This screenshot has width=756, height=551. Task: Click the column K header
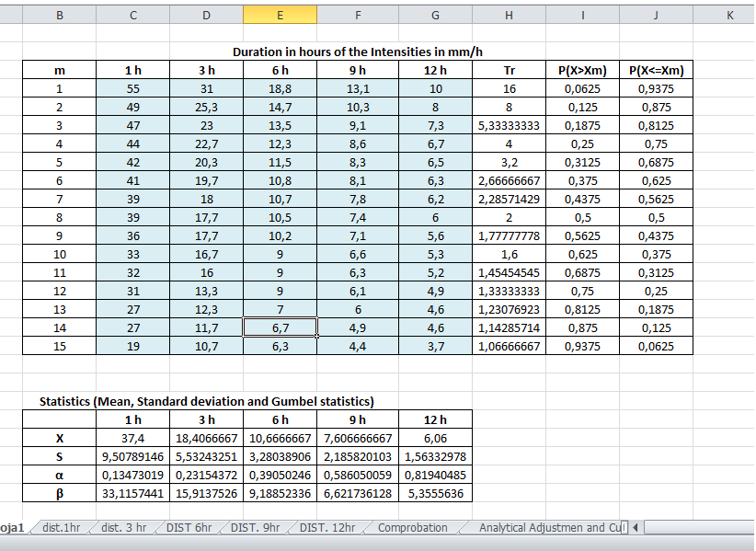(727, 14)
